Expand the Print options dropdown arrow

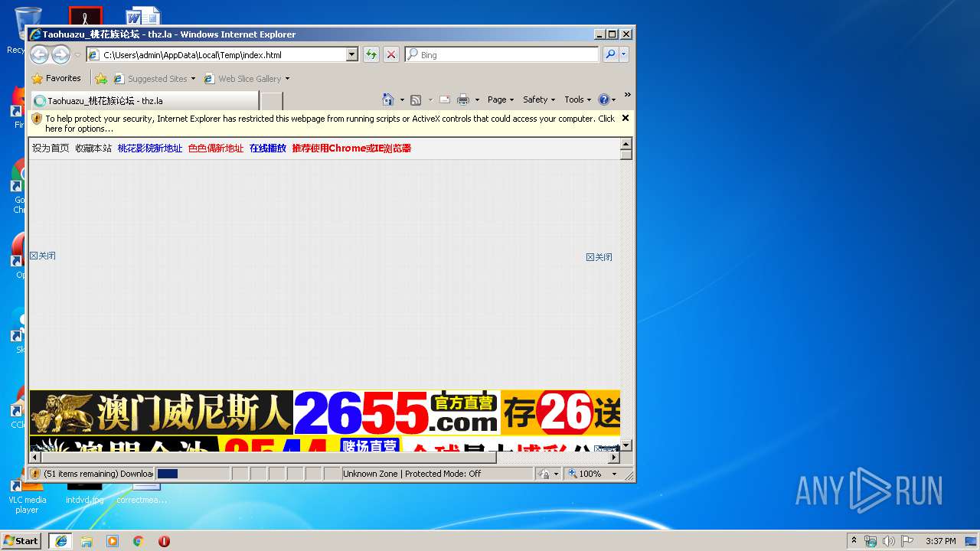pyautogui.click(x=477, y=100)
